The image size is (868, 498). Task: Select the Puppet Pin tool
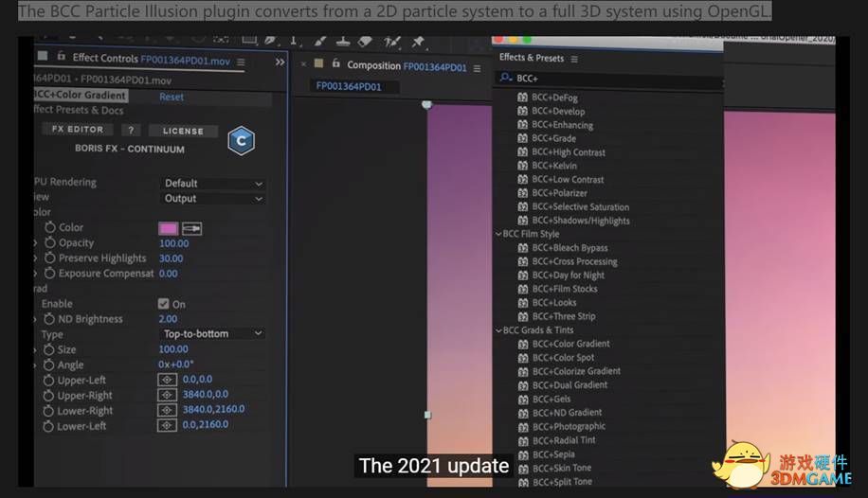(x=418, y=42)
